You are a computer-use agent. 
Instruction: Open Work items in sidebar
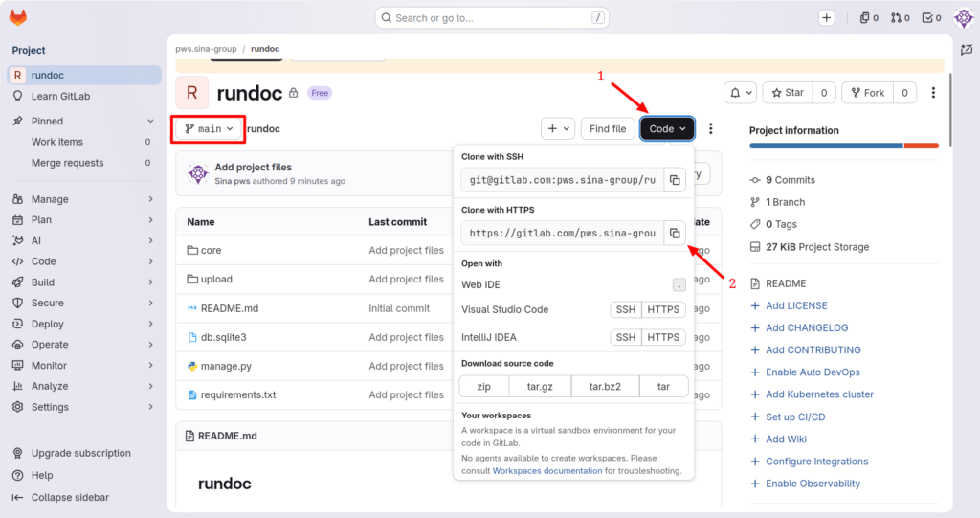pos(83,142)
